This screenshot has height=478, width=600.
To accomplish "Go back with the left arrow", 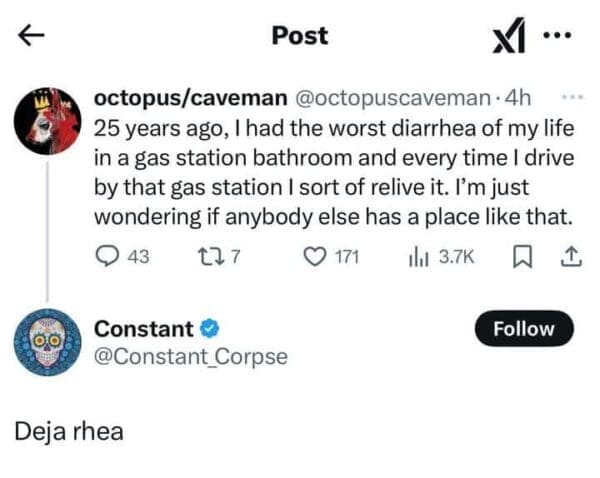I will [32, 36].
